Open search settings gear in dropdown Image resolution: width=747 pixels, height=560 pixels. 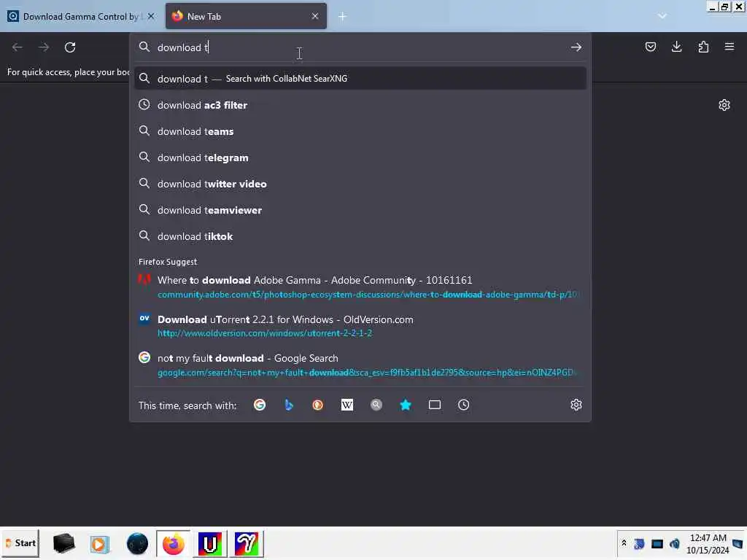click(576, 405)
